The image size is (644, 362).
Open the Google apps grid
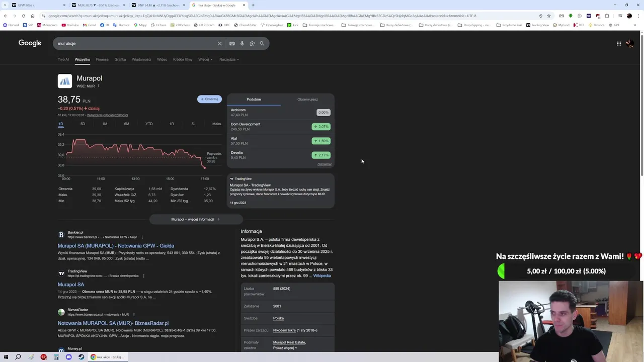(x=619, y=44)
